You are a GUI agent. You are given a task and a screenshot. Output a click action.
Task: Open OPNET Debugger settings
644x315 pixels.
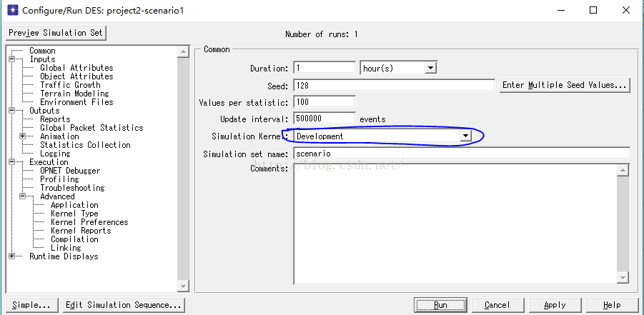pyautogui.click(x=70, y=171)
